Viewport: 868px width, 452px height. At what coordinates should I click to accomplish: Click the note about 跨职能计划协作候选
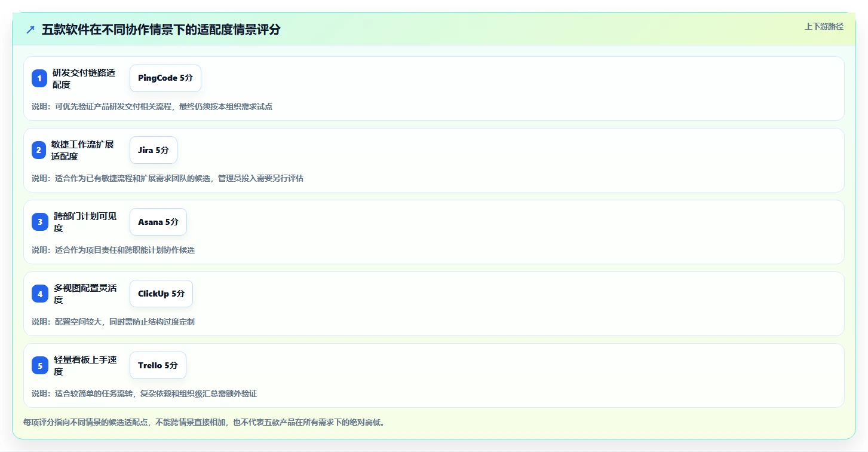[x=113, y=250]
